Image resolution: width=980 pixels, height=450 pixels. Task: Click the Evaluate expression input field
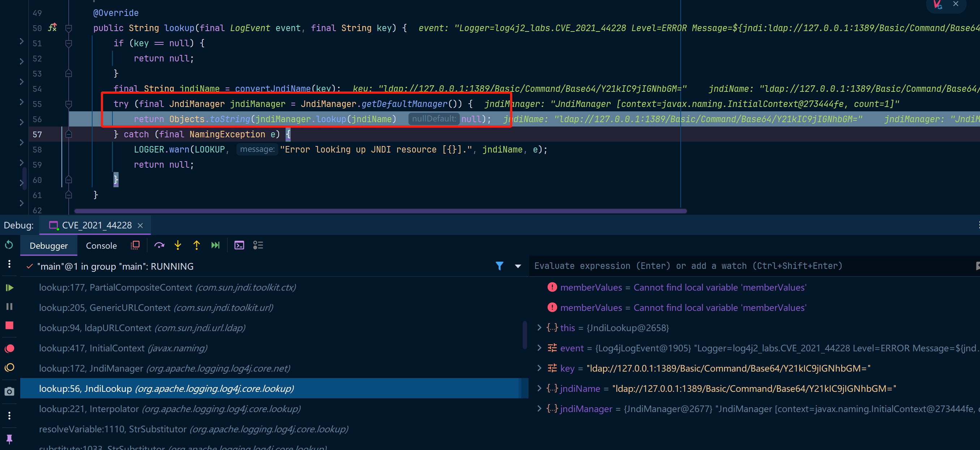[x=752, y=266]
